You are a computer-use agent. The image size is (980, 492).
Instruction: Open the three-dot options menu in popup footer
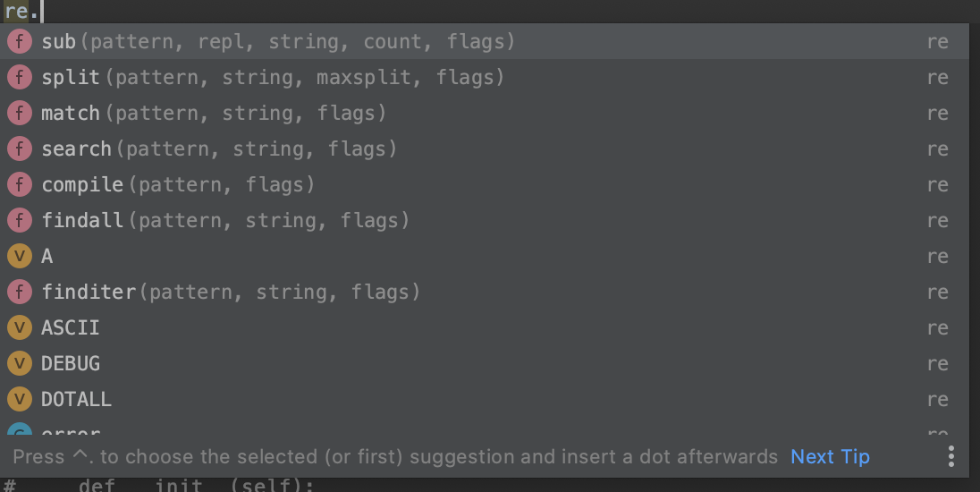[x=951, y=456]
